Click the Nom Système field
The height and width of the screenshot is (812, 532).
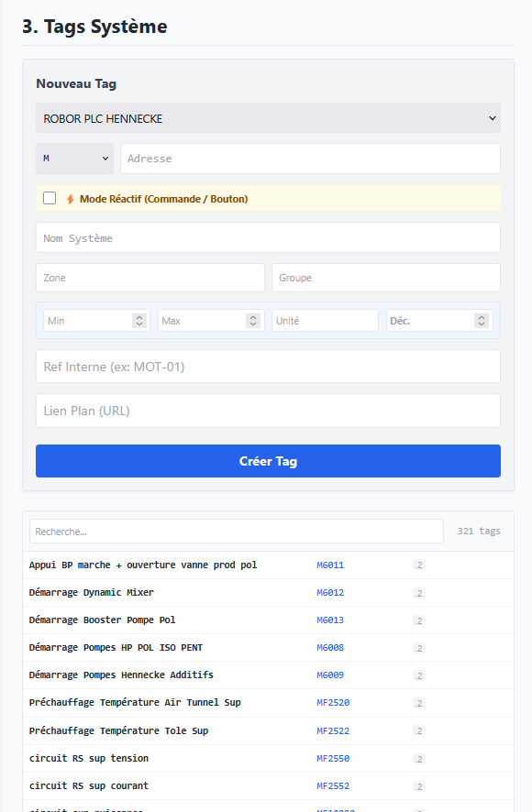click(x=268, y=237)
